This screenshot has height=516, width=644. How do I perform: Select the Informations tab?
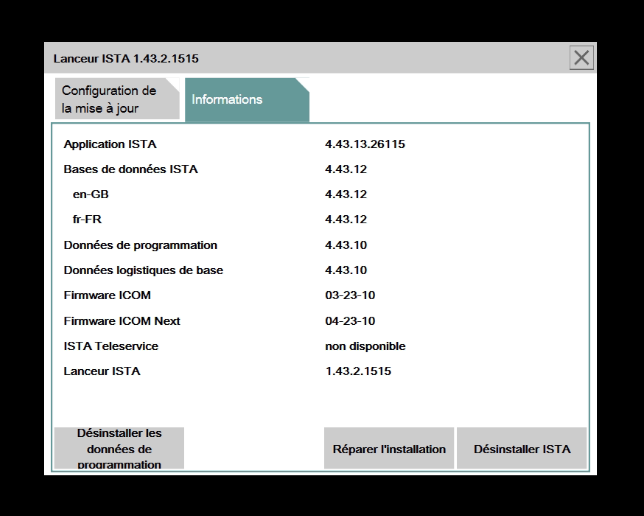[247, 100]
